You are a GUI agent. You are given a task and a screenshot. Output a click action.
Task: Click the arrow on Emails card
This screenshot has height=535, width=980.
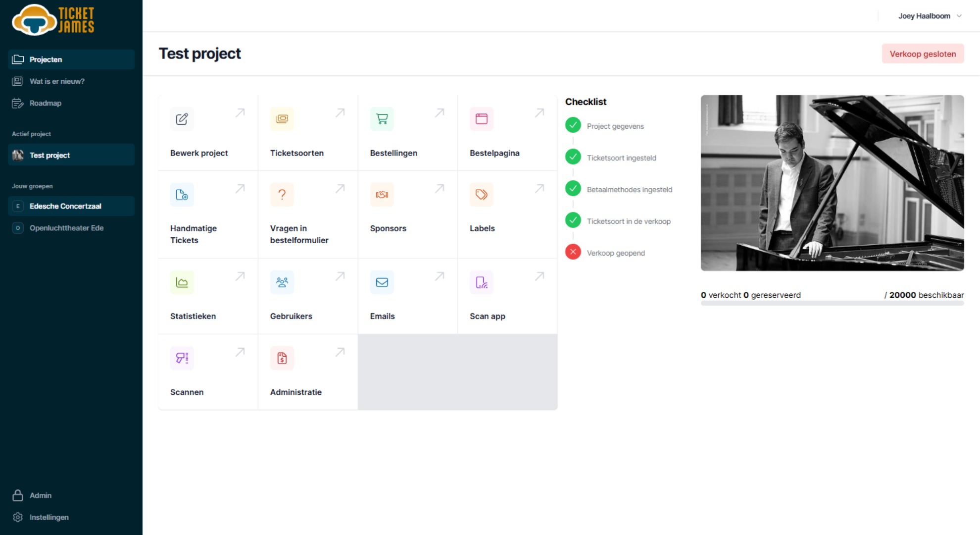pyautogui.click(x=440, y=276)
